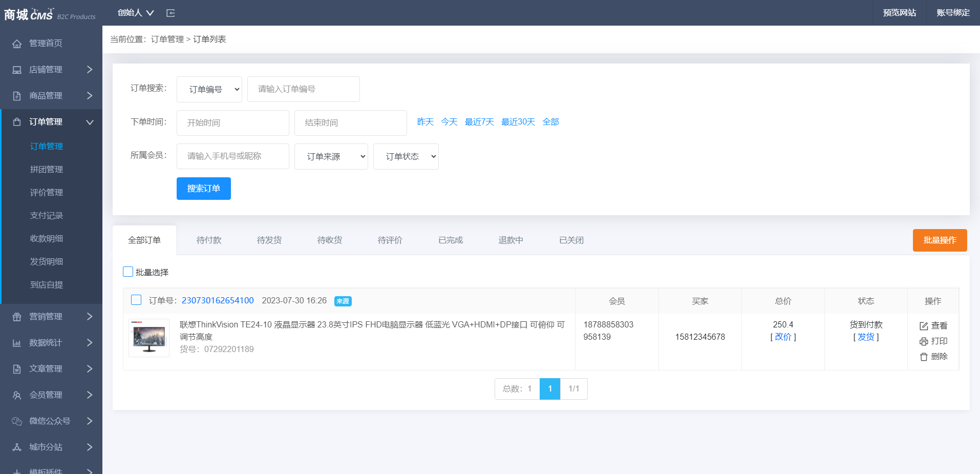Switch to the 待发货 tab
Image resolution: width=980 pixels, height=474 pixels.
coord(269,240)
